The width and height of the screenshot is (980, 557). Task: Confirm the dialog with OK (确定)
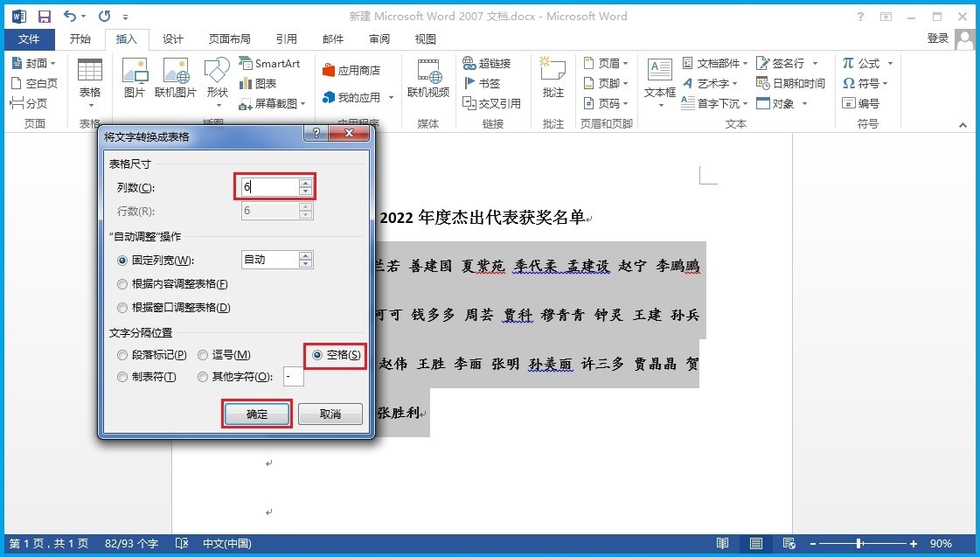[x=257, y=414]
